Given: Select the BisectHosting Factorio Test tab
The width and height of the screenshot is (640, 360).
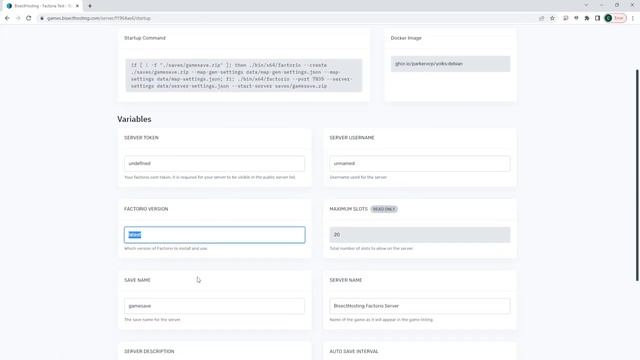Looking at the screenshot, I should (x=43, y=6).
